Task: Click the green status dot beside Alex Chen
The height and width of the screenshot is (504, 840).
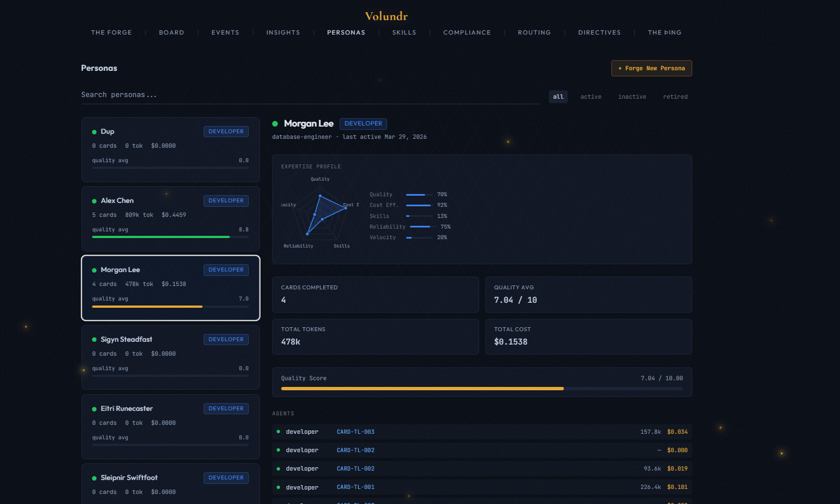Action: tap(94, 201)
